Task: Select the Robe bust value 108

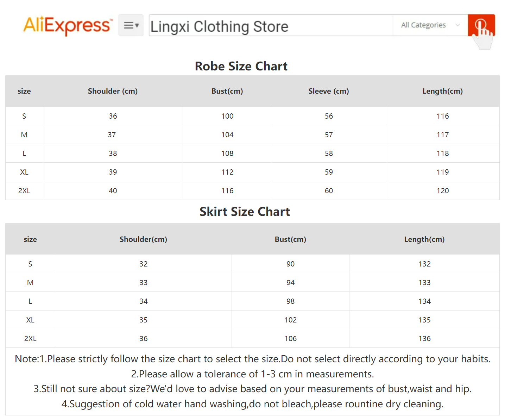Action: [227, 153]
